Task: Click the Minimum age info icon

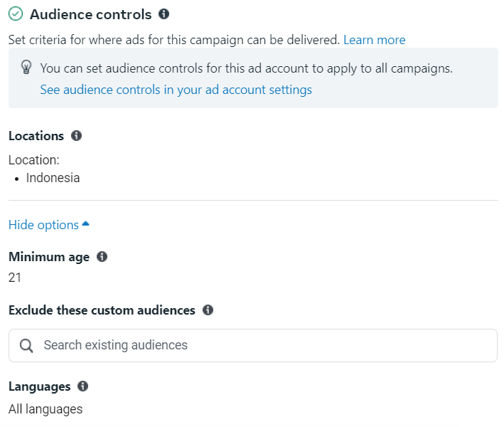Action: pos(102,256)
